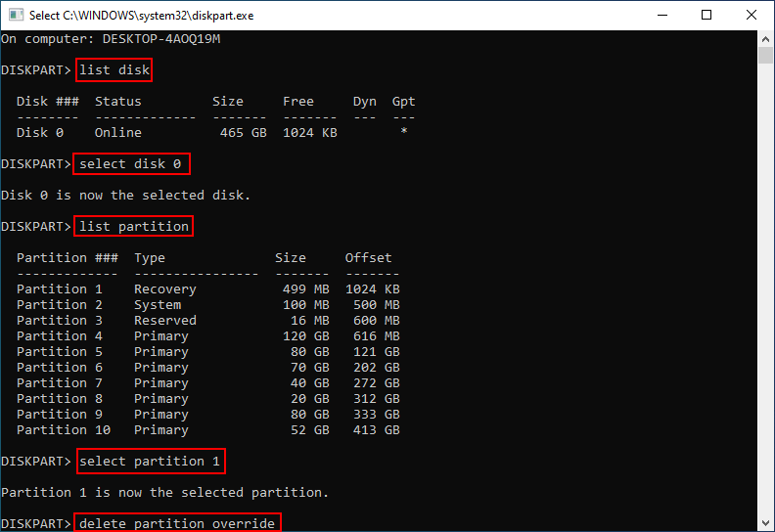The height and width of the screenshot is (532, 775).
Task: Click the '121 GB' offset value
Action: coord(377,352)
